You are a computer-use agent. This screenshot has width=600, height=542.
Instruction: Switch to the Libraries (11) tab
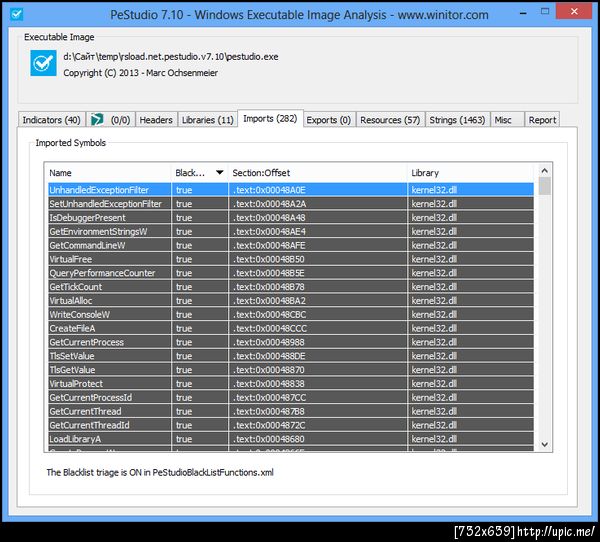click(208, 120)
